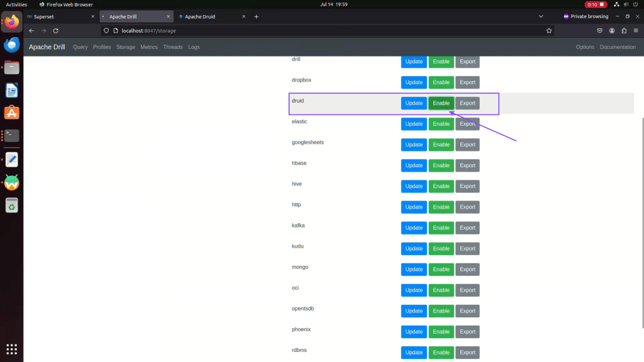
Task: Open the Documentation link in navbar
Action: 618,47
